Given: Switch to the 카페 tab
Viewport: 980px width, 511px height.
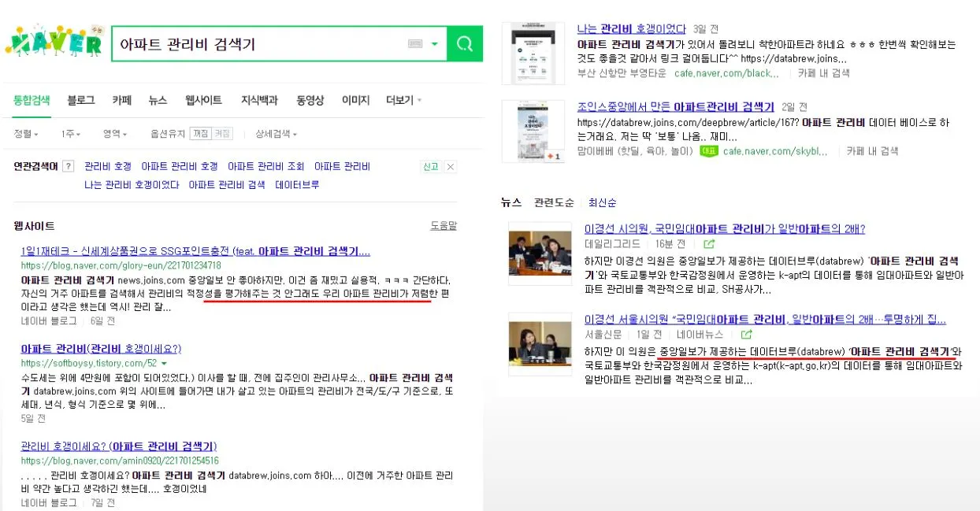Looking at the screenshot, I should click(x=121, y=101).
